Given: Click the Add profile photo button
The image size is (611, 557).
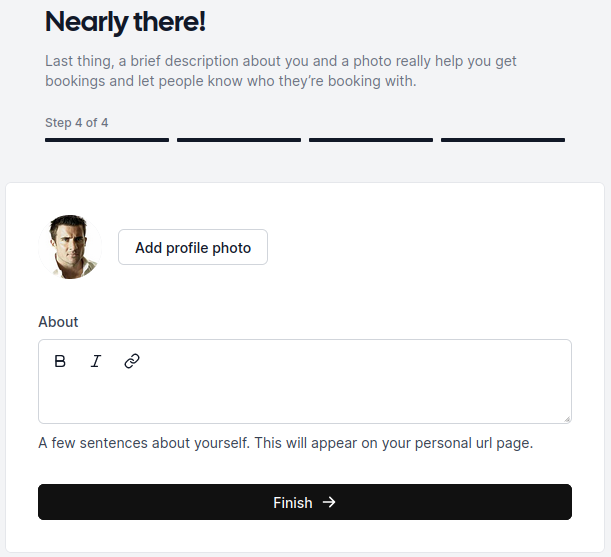Looking at the screenshot, I should 193,247.
